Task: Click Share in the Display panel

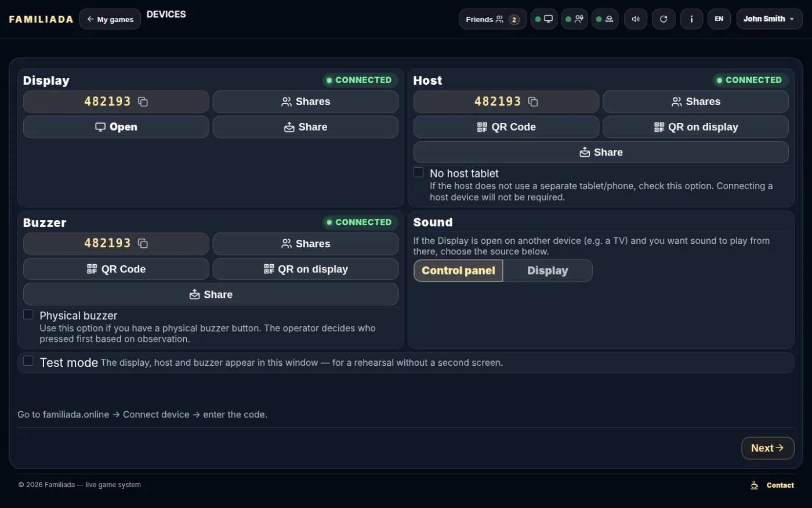Action: tap(306, 127)
